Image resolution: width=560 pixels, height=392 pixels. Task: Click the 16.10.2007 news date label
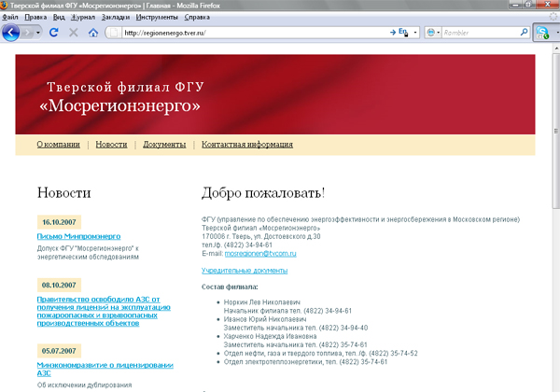(59, 222)
